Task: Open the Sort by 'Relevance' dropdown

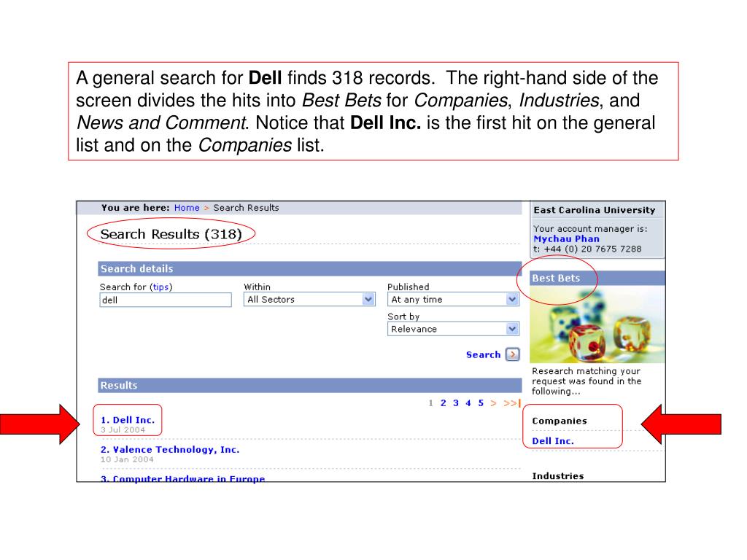Action: pos(453,329)
